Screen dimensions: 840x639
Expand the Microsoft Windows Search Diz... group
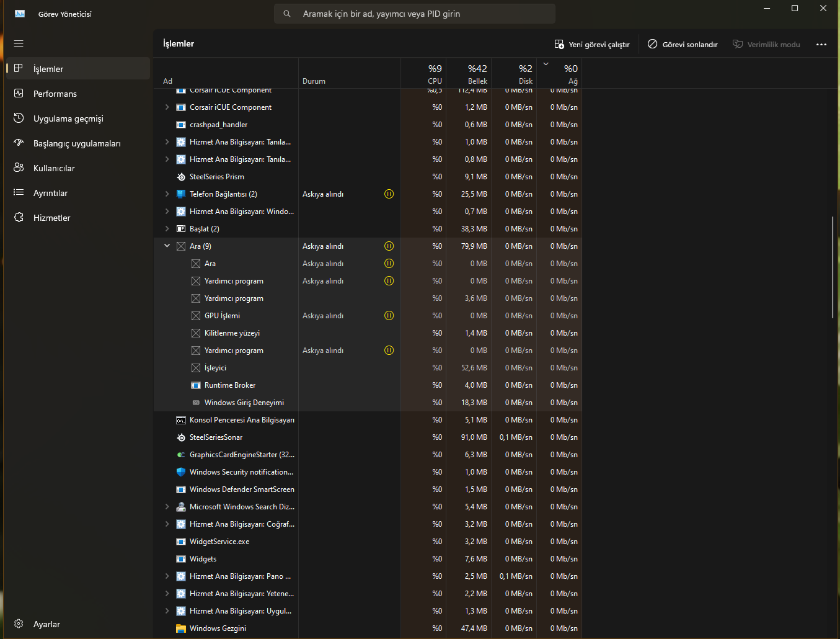167,507
